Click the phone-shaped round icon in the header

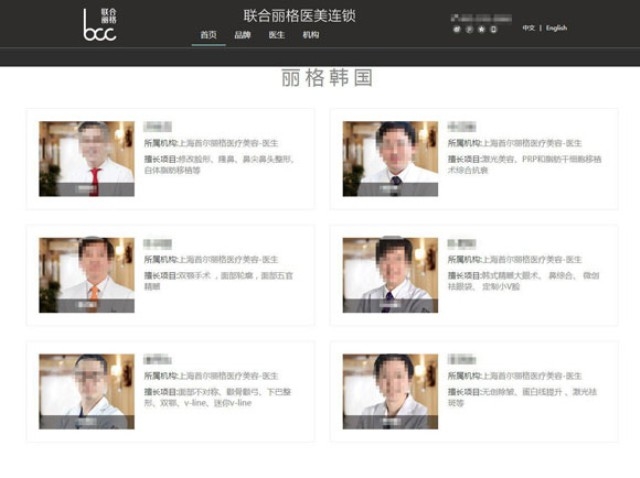[494, 29]
